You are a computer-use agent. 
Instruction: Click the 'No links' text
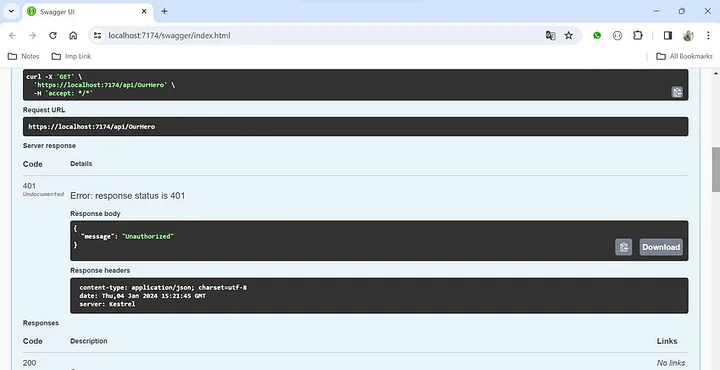(671, 363)
